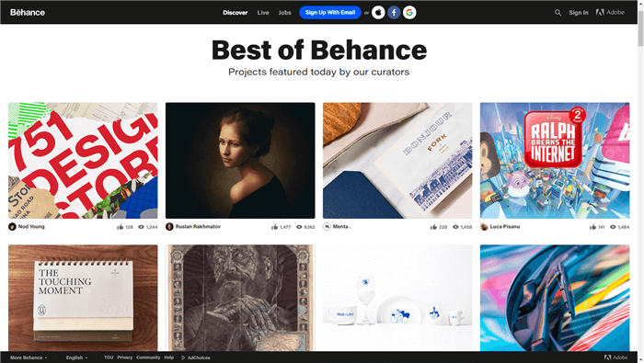Open the TOU footer link
Viewport: 644px width, 363px height.
[x=109, y=357]
